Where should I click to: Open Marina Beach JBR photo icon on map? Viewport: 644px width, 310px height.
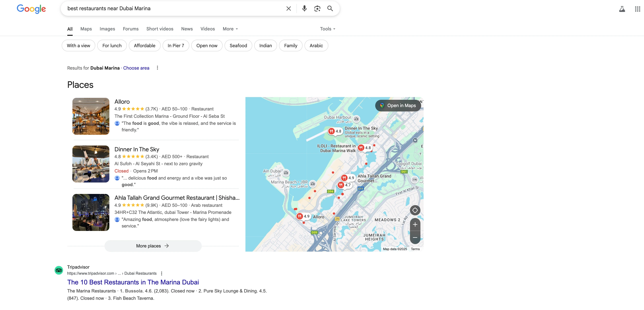[313, 184]
